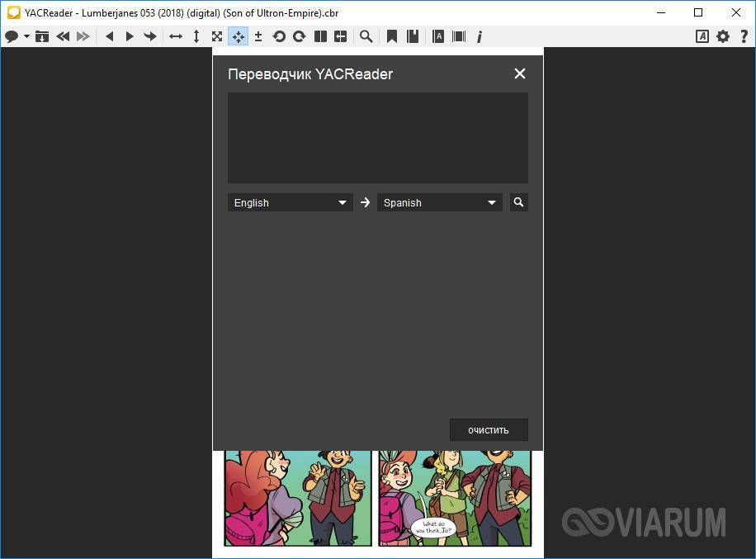Close the Переводчик YACReader panel

coord(520,73)
